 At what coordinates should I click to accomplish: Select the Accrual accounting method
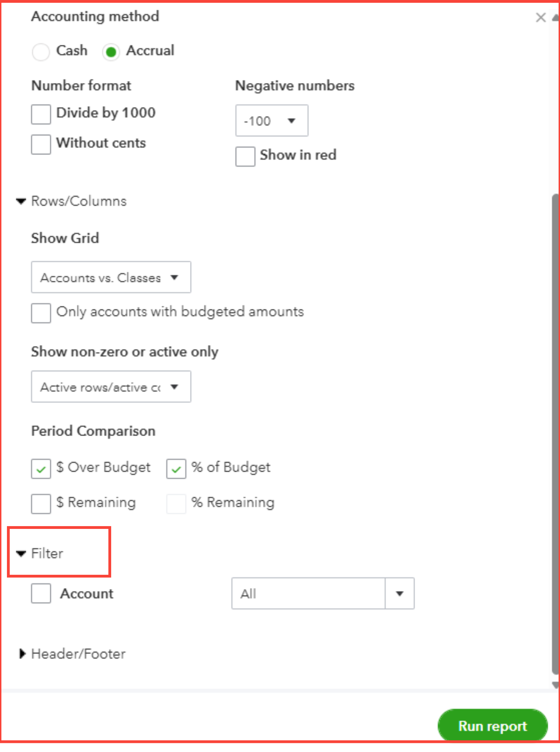tap(111, 52)
